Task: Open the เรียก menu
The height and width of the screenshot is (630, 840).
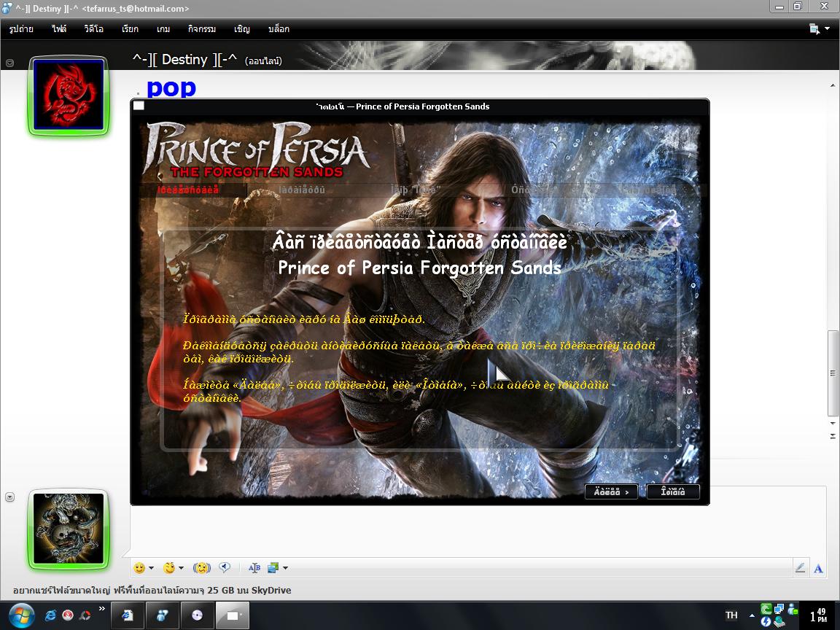Action: 130,29
